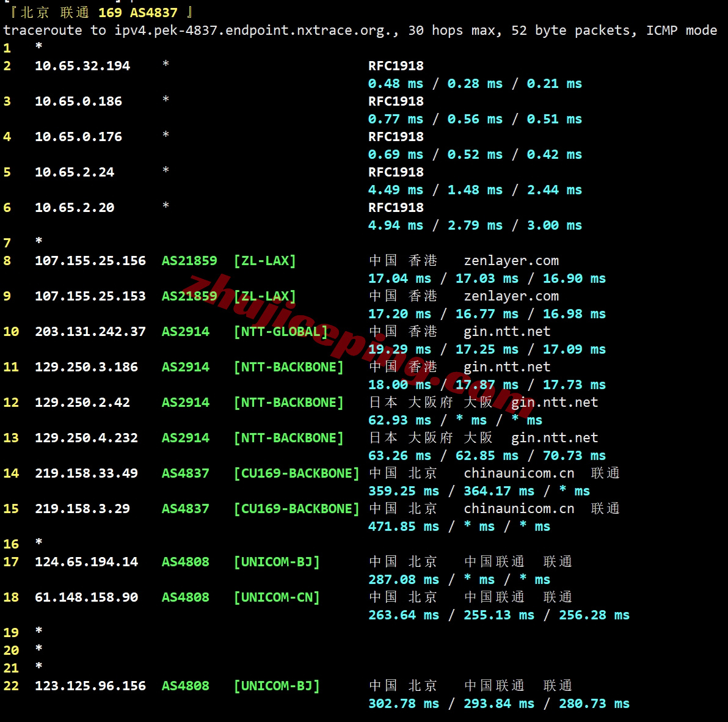Click AS4808 on hop 17 row
The height and width of the screenshot is (722, 728).
tap(185, 562)
